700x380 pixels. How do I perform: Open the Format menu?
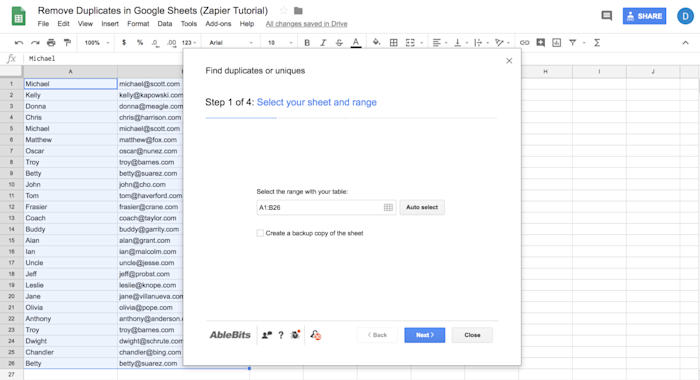tap(138, 24)
